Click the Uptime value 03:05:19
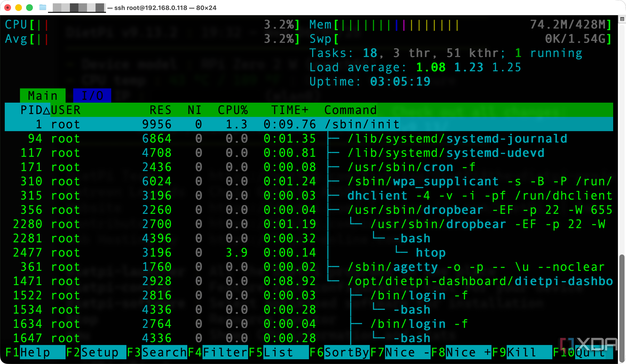626x364 pixels. pyautogui.click(x=400, y=81)
